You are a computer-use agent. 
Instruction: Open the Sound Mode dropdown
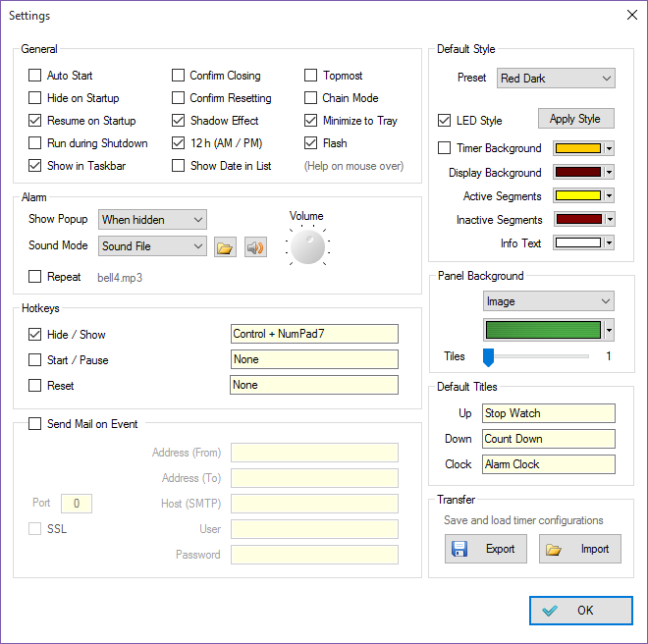152,246
